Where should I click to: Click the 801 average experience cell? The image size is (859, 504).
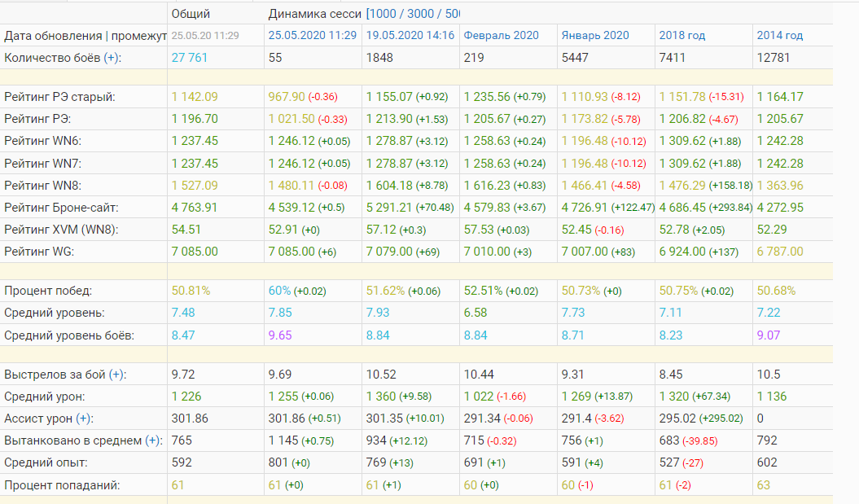(x=278, y=462)
